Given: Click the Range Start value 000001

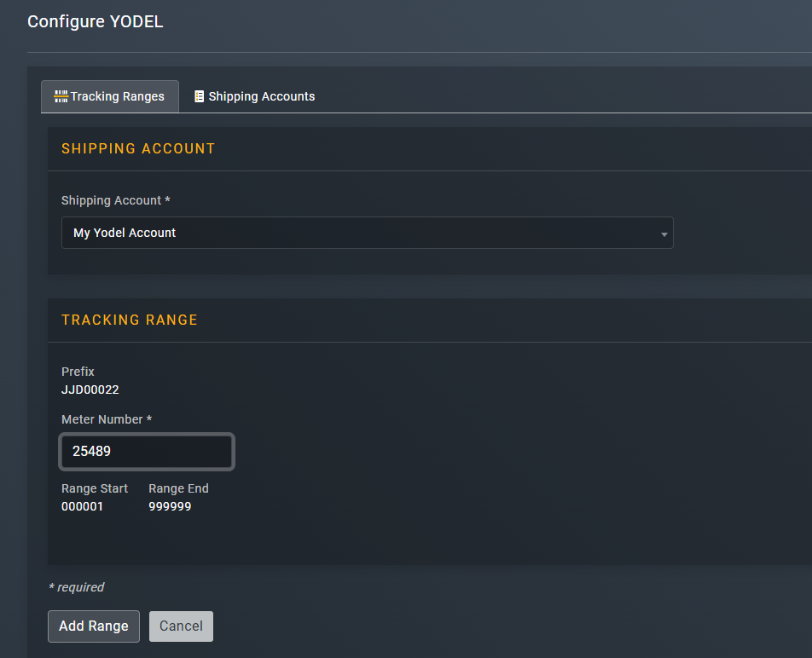Looking at the screenshot, I should click(x=83, y=506).
